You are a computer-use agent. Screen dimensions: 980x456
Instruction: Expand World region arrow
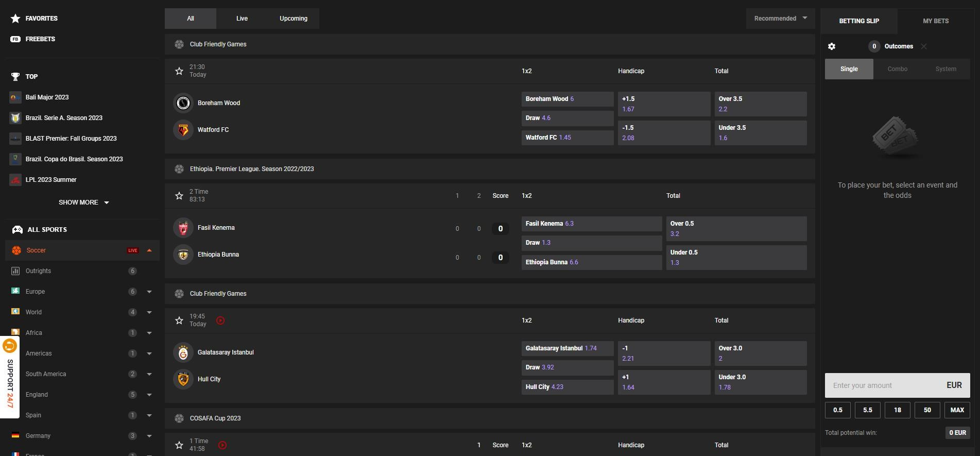(x=149, y=312)
